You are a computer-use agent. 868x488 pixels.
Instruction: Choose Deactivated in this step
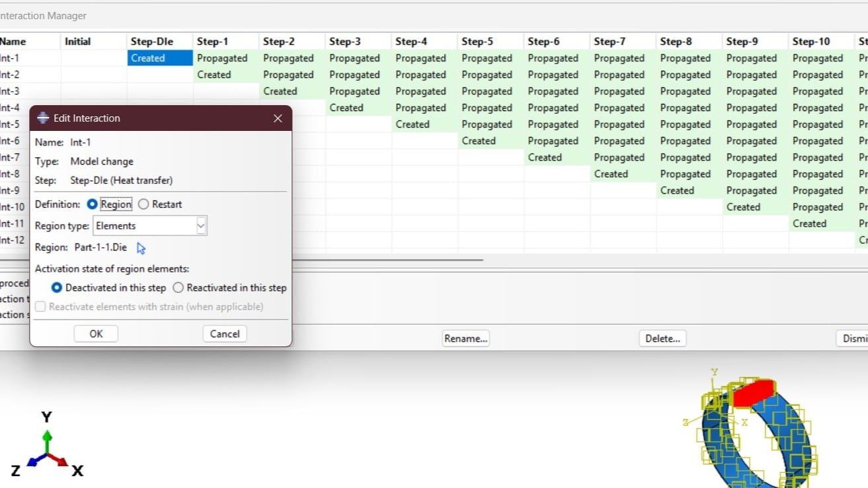57,288
